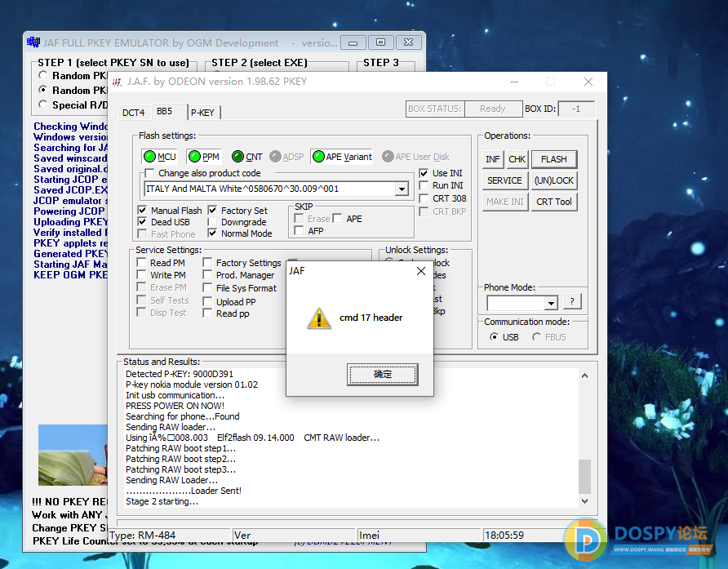Viewport: 728px width, 569px height.
Task: Switch to the BB5 tab
Action: click(164, 112)
